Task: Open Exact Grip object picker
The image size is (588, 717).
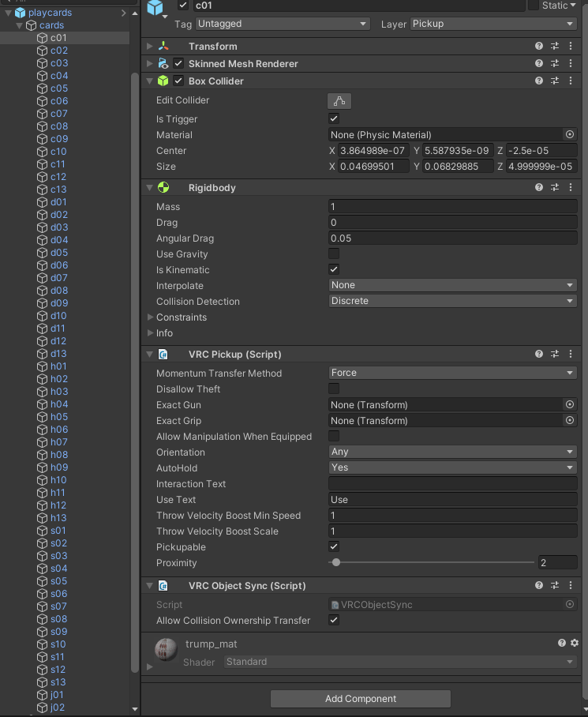Action: click(x=570, y=420)
